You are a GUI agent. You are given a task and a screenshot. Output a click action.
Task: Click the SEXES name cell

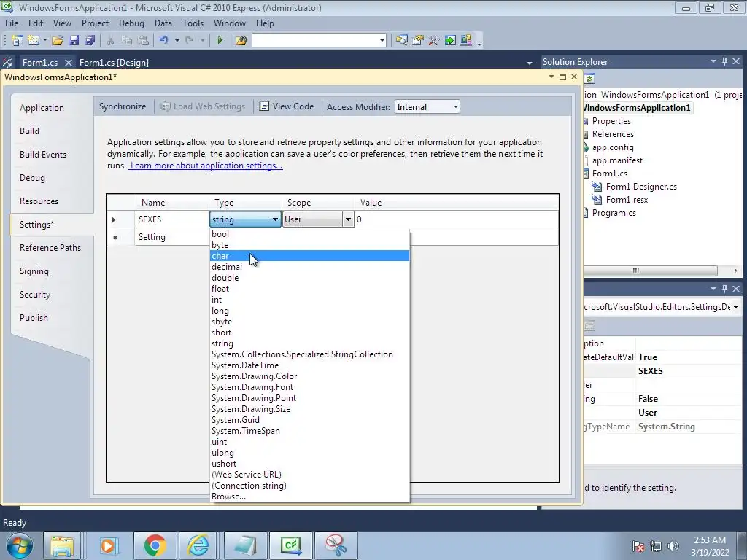(172, 219)
